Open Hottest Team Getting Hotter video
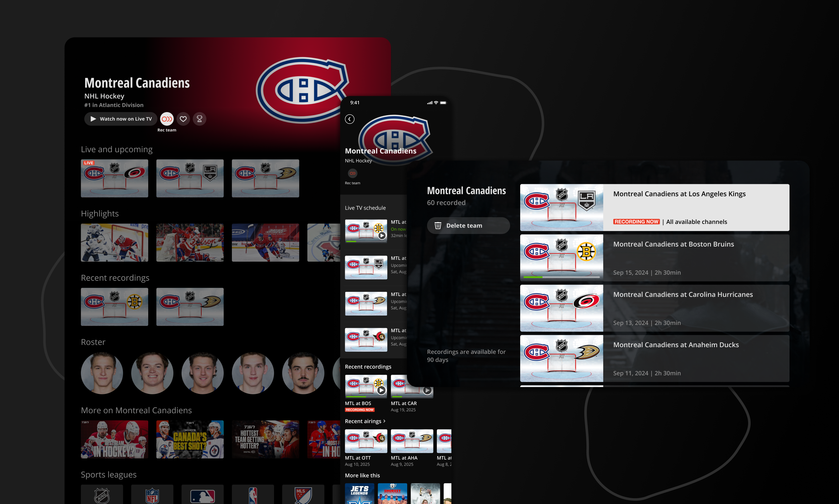 (x=265, y=439)
